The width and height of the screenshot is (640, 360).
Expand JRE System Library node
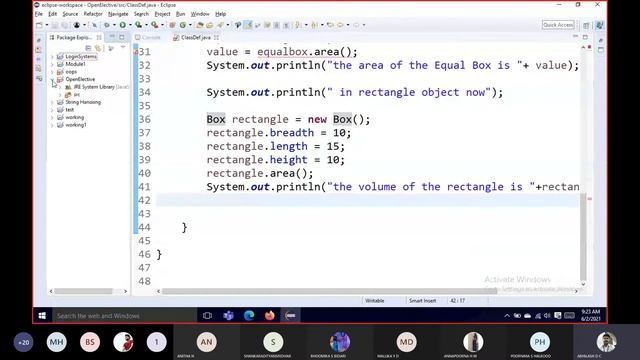tap(60, 87)
